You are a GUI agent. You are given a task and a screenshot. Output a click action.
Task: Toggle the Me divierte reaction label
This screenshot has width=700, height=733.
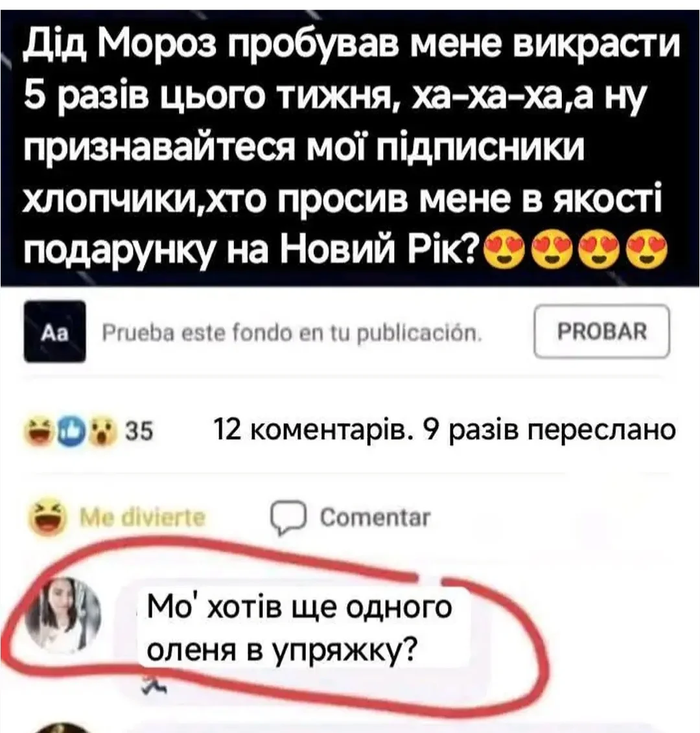click(x=143, y=518)
